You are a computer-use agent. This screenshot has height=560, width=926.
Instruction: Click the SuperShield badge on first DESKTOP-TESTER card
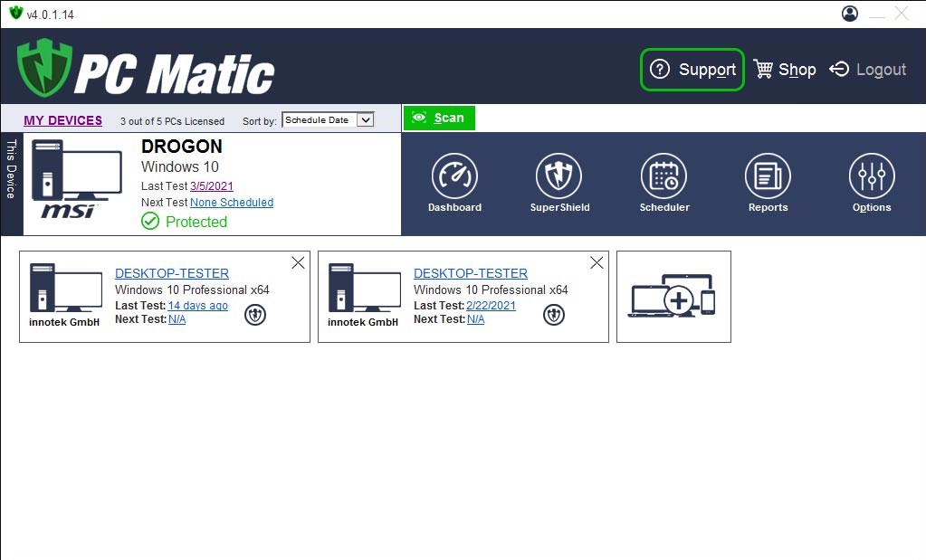[255, 314]
